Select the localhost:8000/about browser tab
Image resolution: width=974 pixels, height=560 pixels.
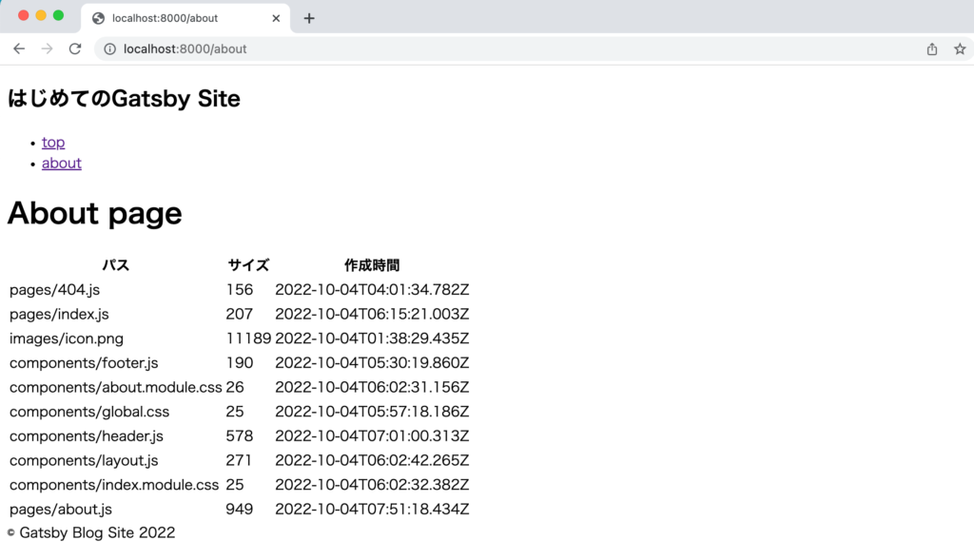pyautogui.click(x=171, y=16)
